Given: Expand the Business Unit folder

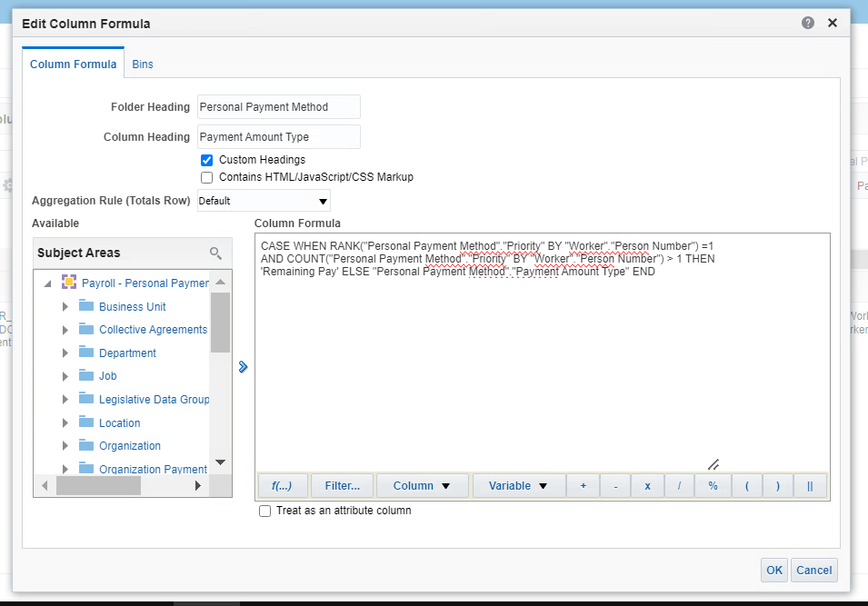Looking at the screenshot, I should (x=64, y=306).
